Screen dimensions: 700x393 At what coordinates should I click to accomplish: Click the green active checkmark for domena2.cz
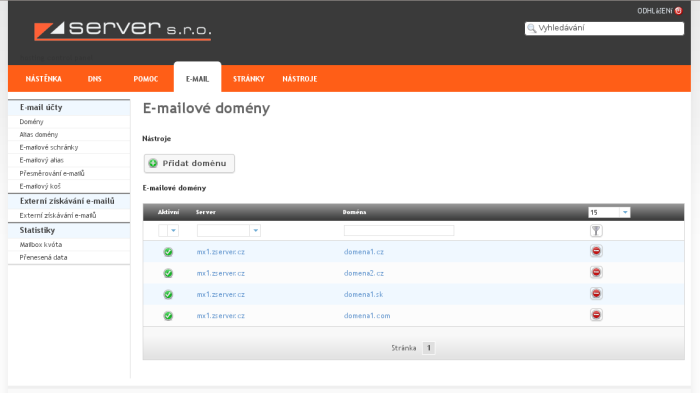pos(168,273)
